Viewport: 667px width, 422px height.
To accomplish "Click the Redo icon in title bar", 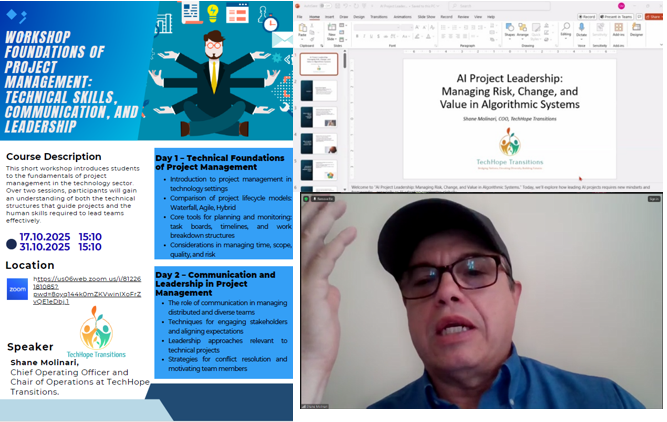I will (x=356, y=6).
